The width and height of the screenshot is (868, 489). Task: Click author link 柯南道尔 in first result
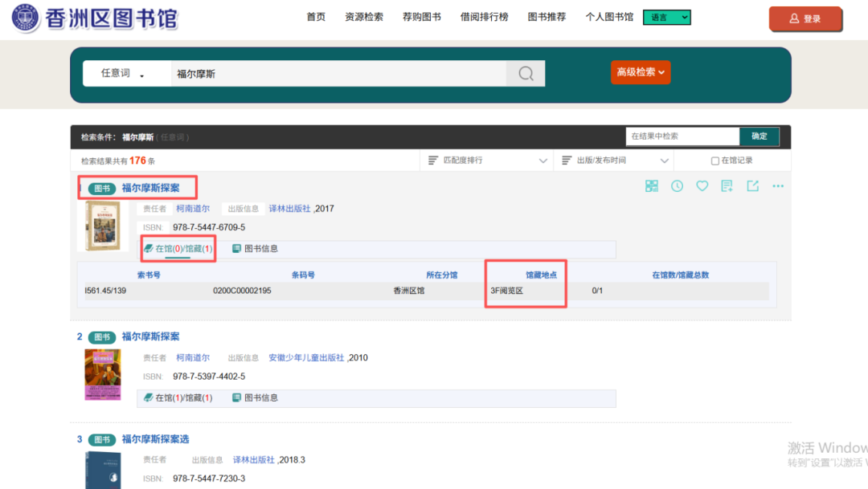pyautogui.click(x=193, y=209)
